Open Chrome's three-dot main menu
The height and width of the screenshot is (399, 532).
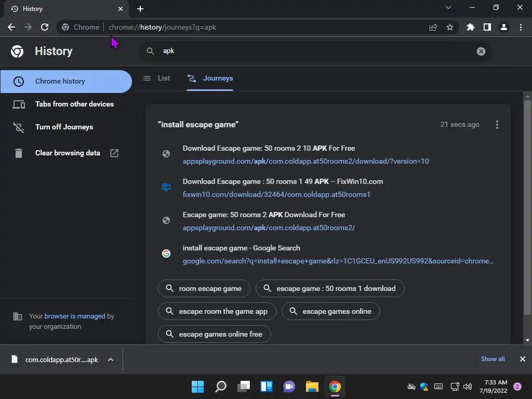coord(521,27)
